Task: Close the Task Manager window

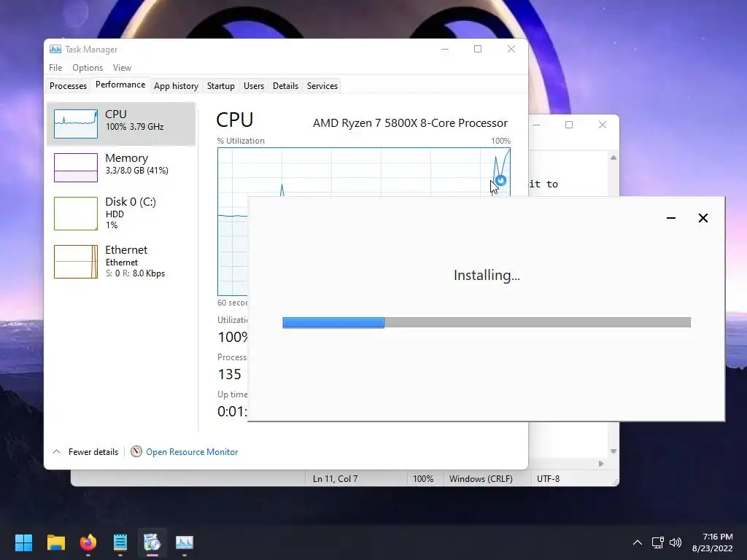Action: pos(511,49)
